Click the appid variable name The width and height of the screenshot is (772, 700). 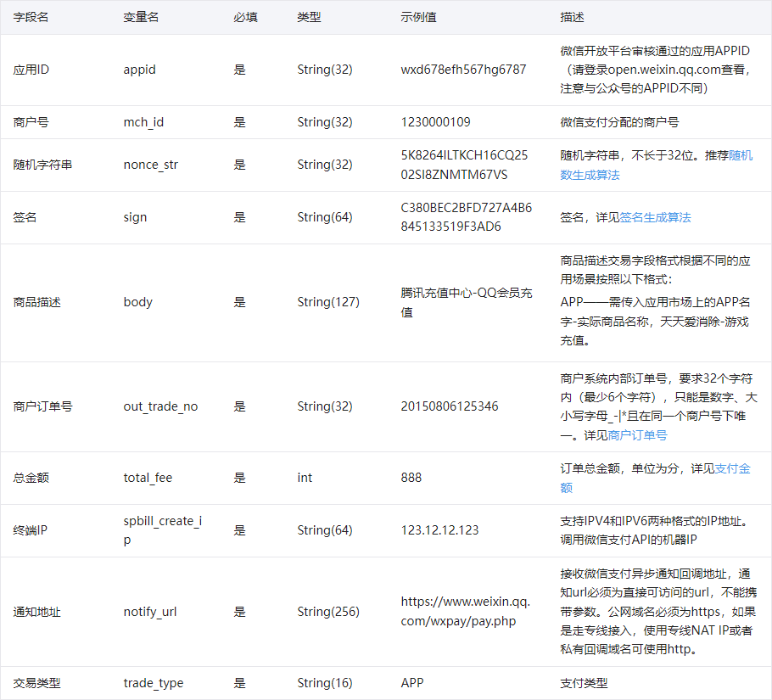tap(139, 70)
